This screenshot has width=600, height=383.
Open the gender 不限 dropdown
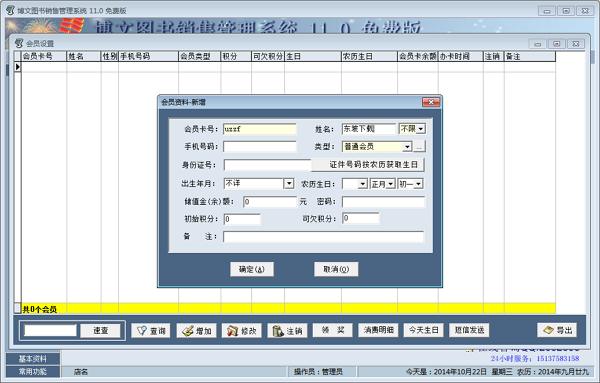click(421, 129)
